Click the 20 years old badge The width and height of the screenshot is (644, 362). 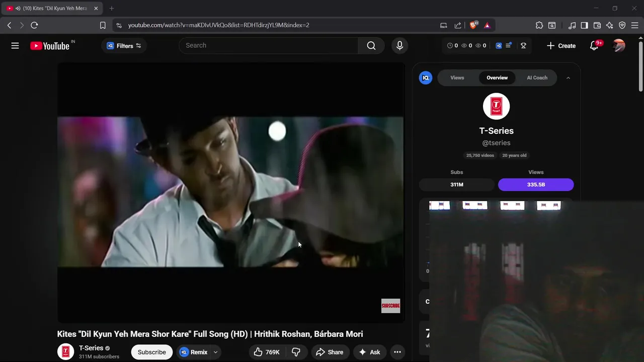click(x=514, y=155)
